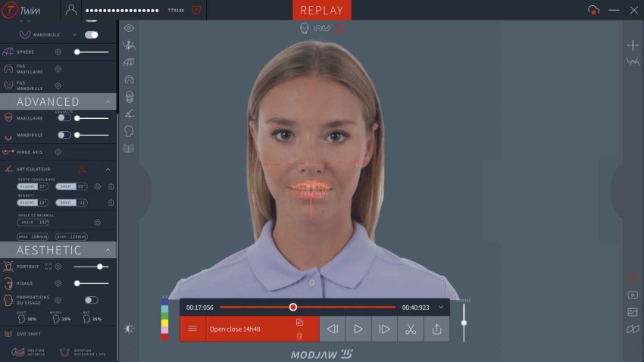
Task: Toggle the Mandibule switch at the top of the panel
Action: (91, 35)
